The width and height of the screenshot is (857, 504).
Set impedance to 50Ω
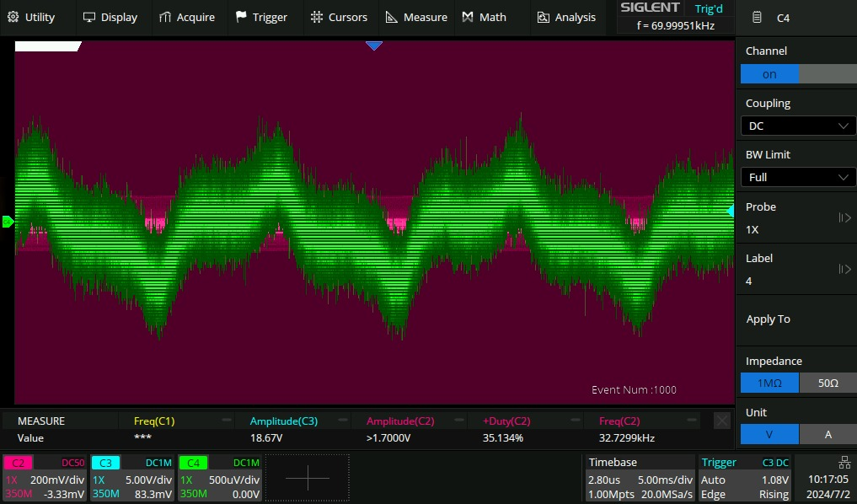coord(828,383)
